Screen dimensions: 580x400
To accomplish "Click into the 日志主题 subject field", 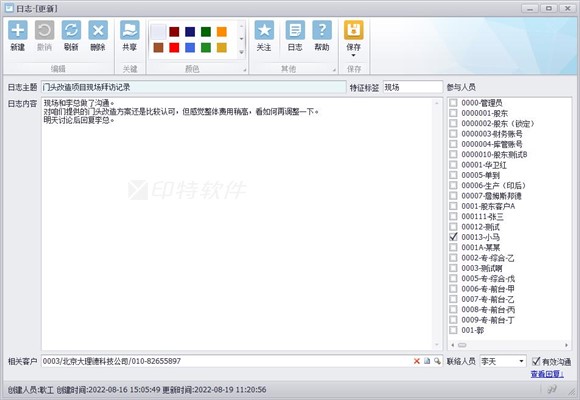I will (x=193, y=87).
